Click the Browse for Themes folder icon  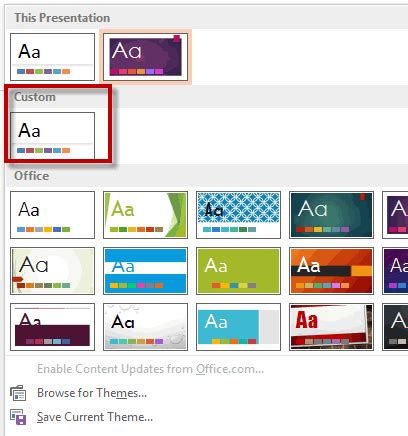click(x=18, y=393)
